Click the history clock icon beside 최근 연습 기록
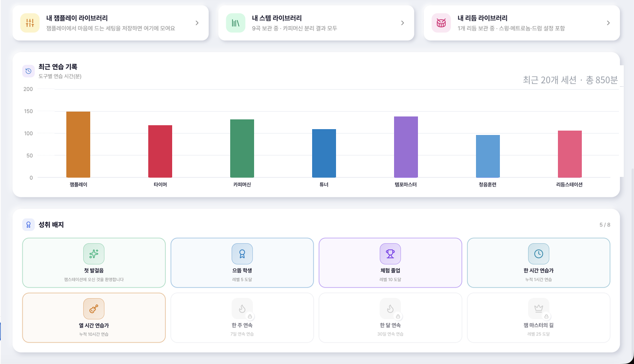The height and width of the screenshot is (364, 634). point(28,71)
